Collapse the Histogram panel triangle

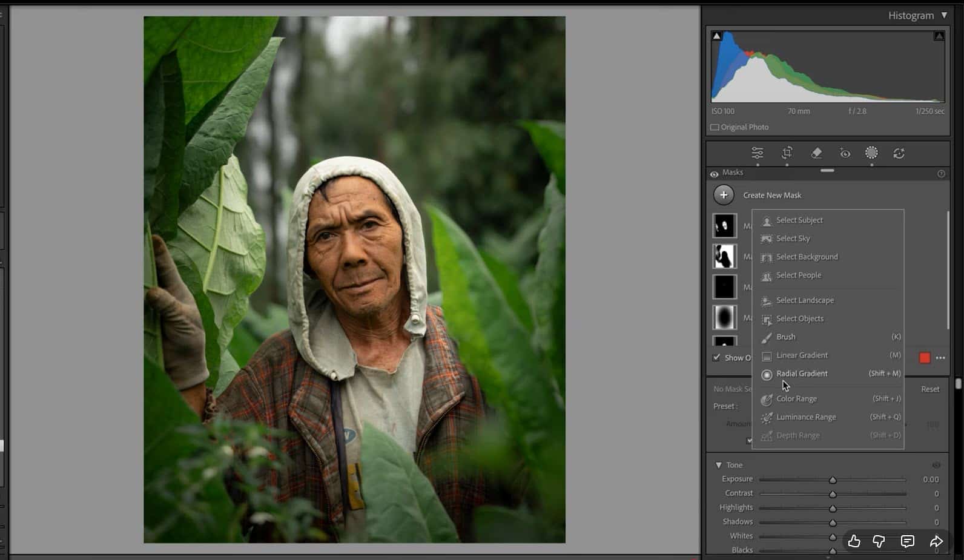coord(944,15)
